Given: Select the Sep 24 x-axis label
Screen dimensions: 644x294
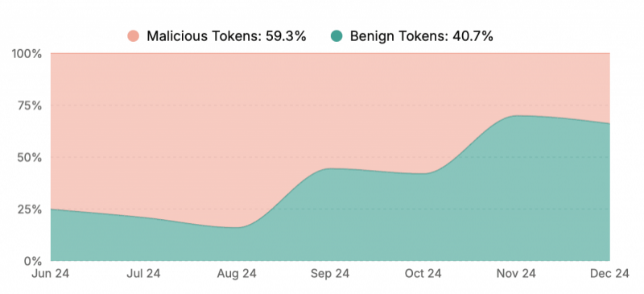Looking at the screenshot, I should coord(330,274).
